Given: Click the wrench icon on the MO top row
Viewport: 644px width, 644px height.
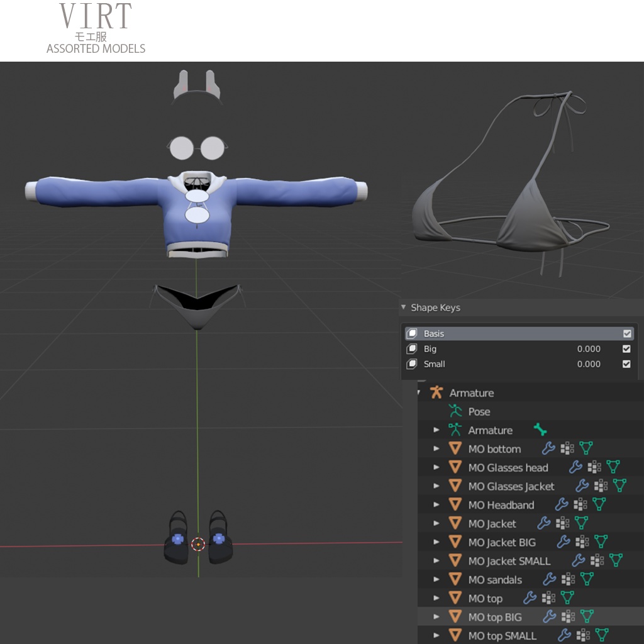Looking at the screenshot, I should click(530, 597).
